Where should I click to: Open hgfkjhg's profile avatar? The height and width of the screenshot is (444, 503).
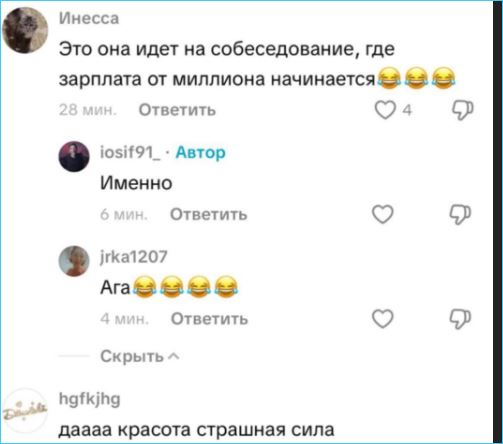click(x=25, y=411)
